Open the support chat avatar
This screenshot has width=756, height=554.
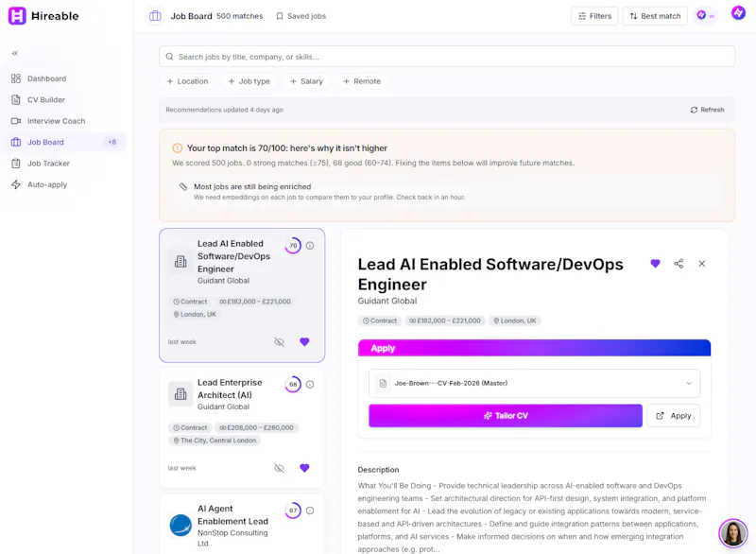point(733,533)
